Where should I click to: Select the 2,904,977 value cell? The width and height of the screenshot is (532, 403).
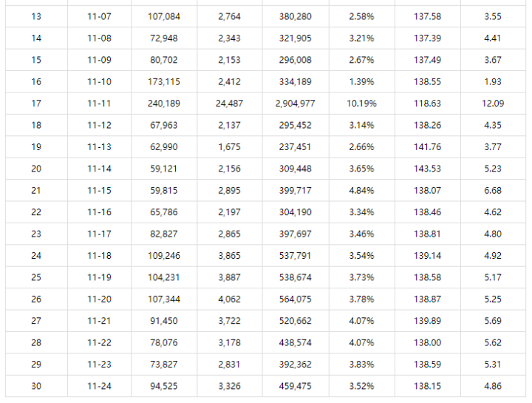click(x=295, y=104)
